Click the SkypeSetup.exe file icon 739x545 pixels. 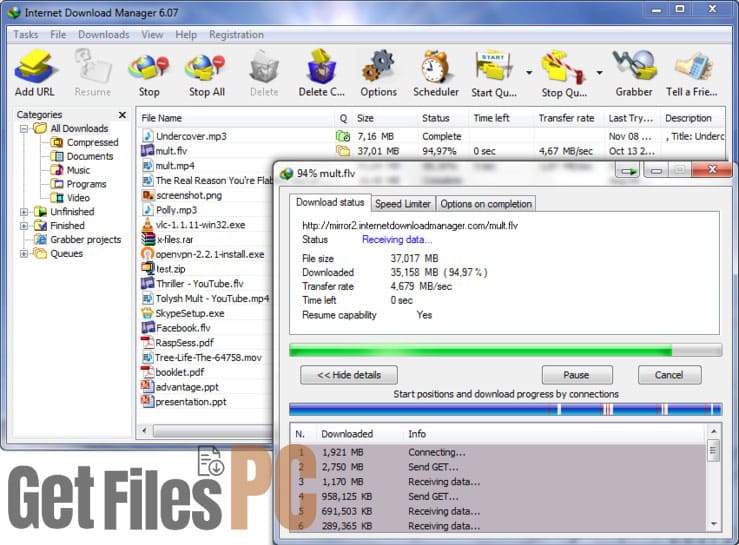click(148, 313)
